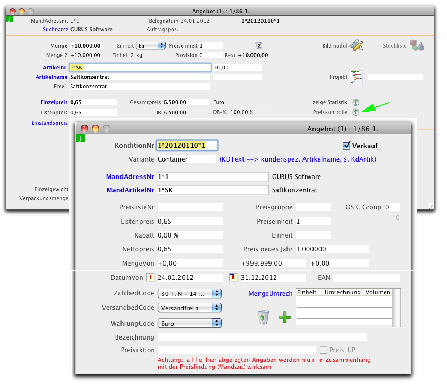Click the yellow ArtikelNr field in back window
Screen dimensions: 447x388
point(140,67)
